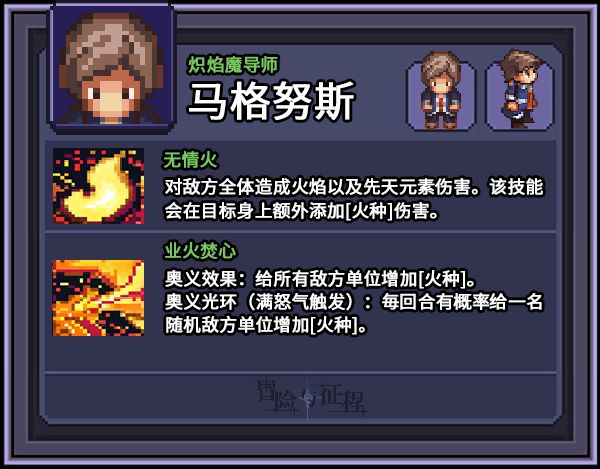Click the 业火焚心 skill name

pos(199,251)
